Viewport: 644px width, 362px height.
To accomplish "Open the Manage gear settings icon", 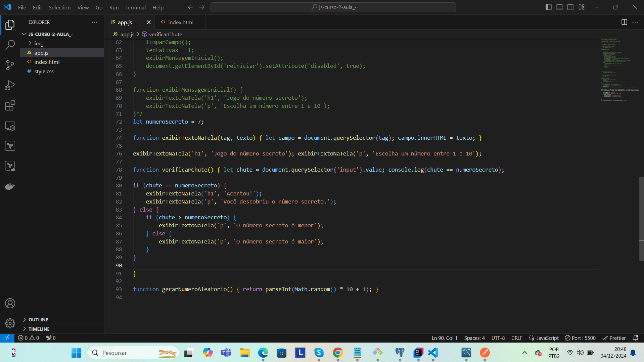I will point(10,323).
